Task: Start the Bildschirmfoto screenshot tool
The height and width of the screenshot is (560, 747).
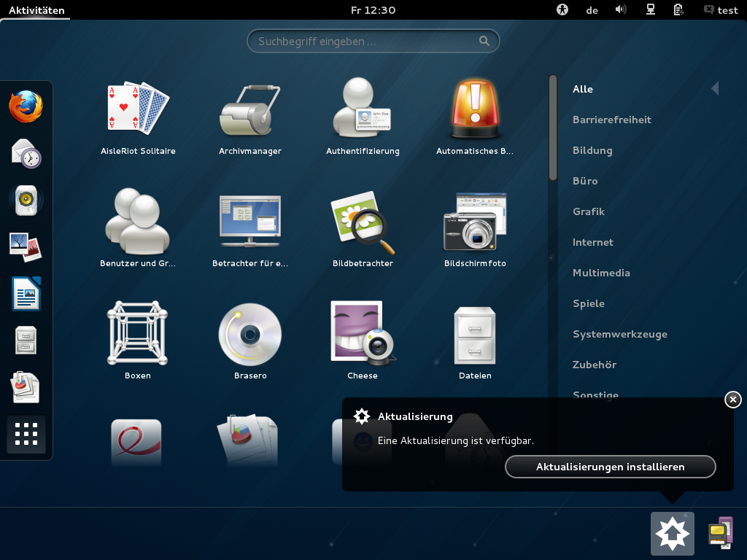Action: (474, 228)
